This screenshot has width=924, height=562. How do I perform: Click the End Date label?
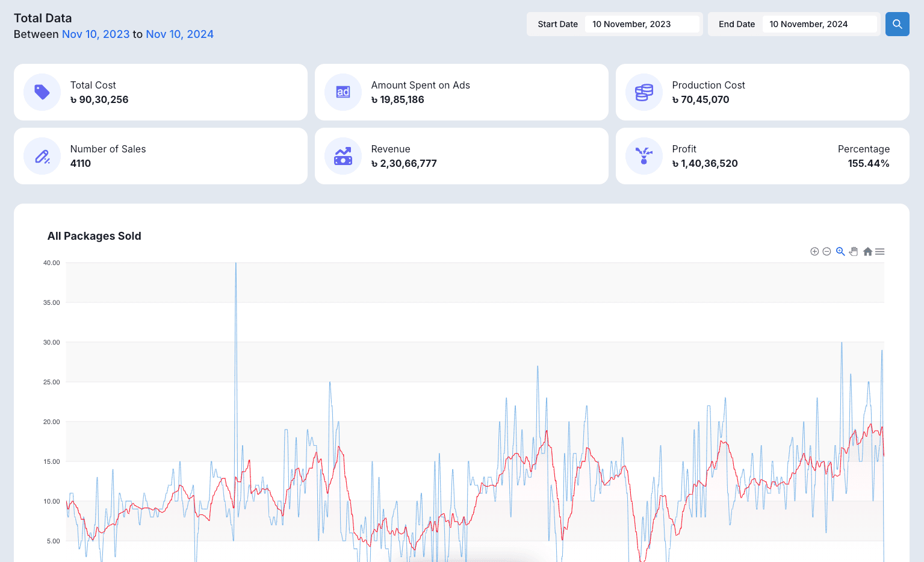(737, 24)
